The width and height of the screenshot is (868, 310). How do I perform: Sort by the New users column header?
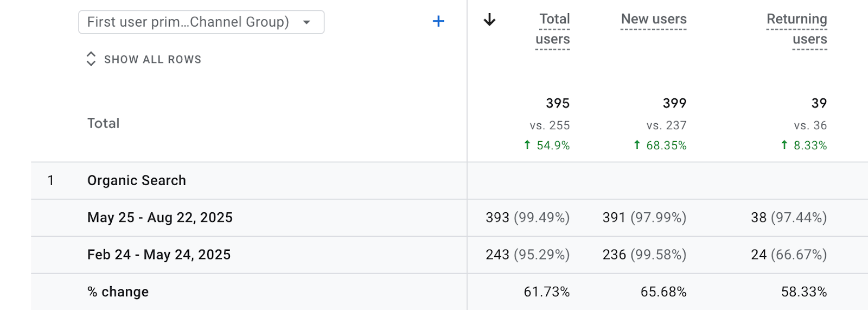click(654, 20)
